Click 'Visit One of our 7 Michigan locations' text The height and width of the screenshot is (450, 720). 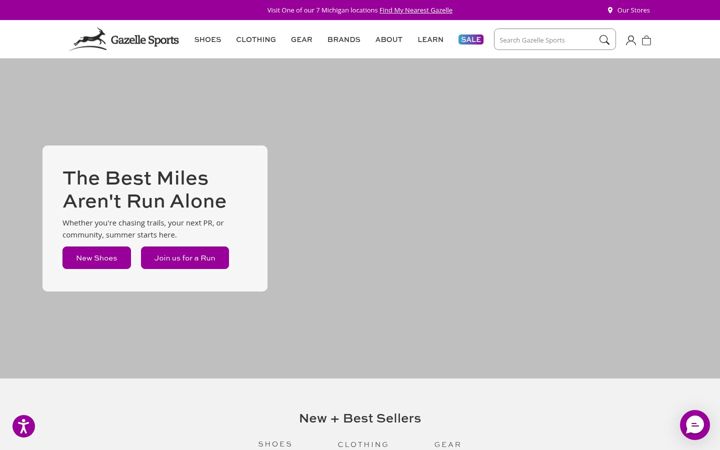point(322,10)
